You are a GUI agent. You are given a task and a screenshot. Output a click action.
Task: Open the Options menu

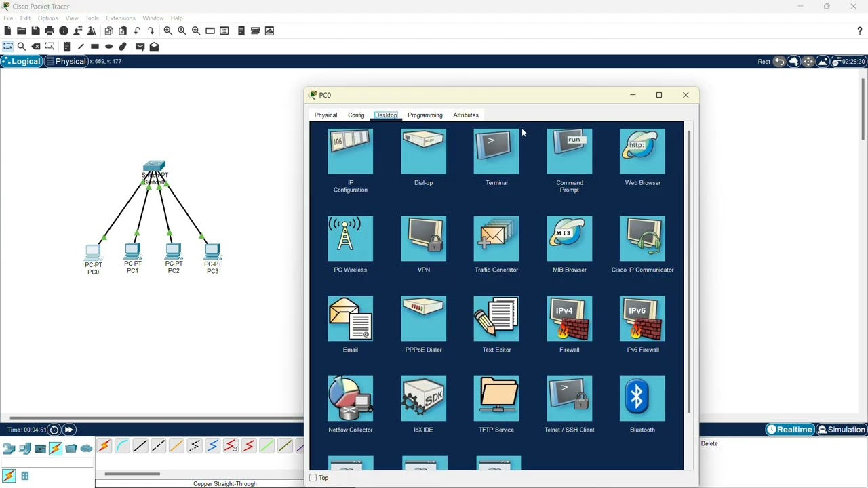(x=47, y=18)
